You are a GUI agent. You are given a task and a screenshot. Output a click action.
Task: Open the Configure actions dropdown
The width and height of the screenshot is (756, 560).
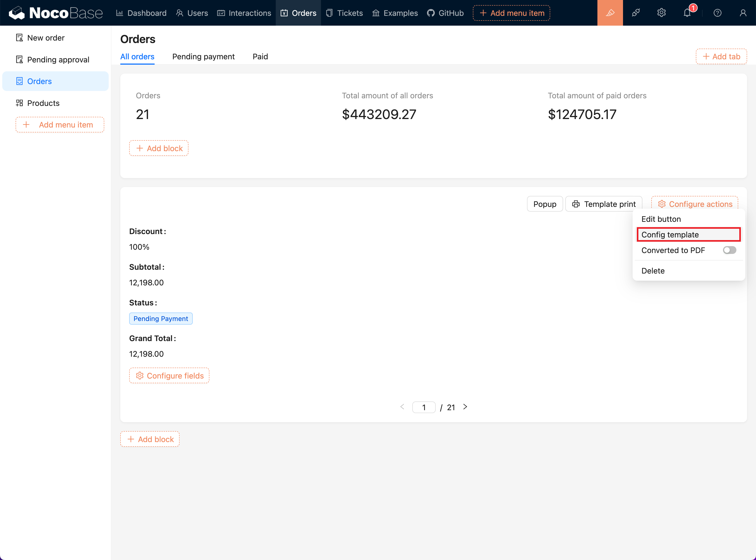[694, 204]
